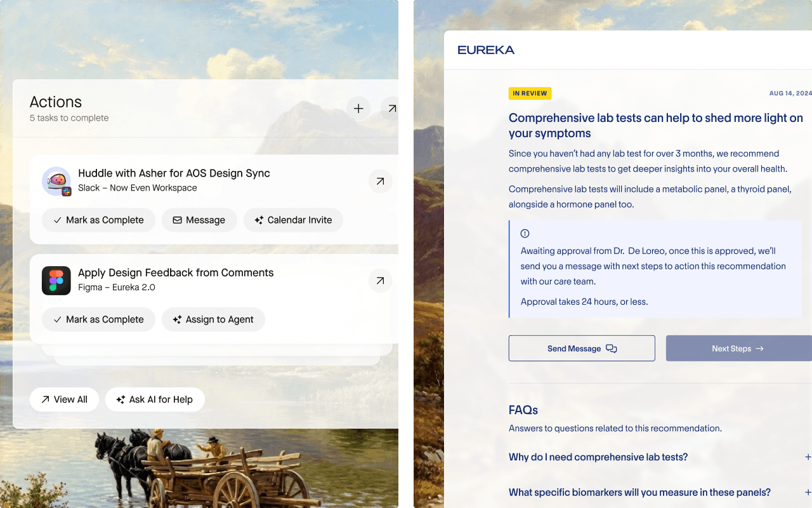Click the Comprehensive lab tests headline
The width and height of the screenshot is (812, 508).
pyautogui.click(x=656, y=126)
